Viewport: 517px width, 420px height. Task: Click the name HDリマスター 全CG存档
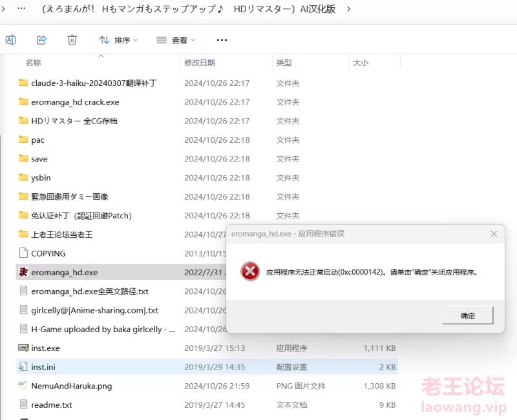tap(74, 121)
